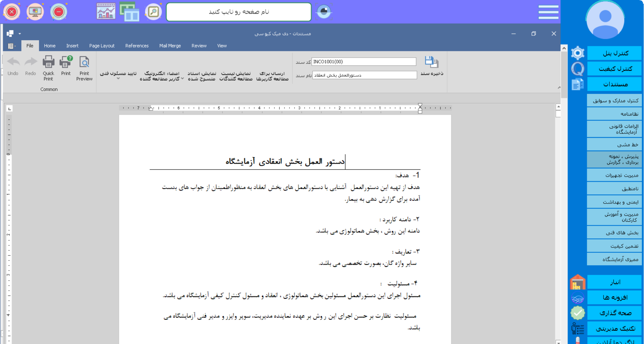Image resolution: width=644 pixels, height=344 pixels.
Task: Open the application menu button left of File
Action: point(12,46)
